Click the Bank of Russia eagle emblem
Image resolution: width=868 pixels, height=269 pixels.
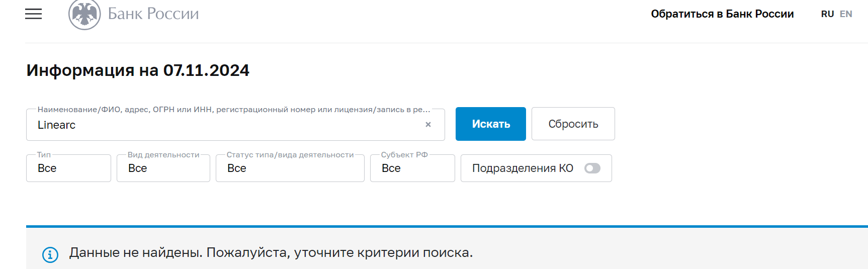point(84,14)
